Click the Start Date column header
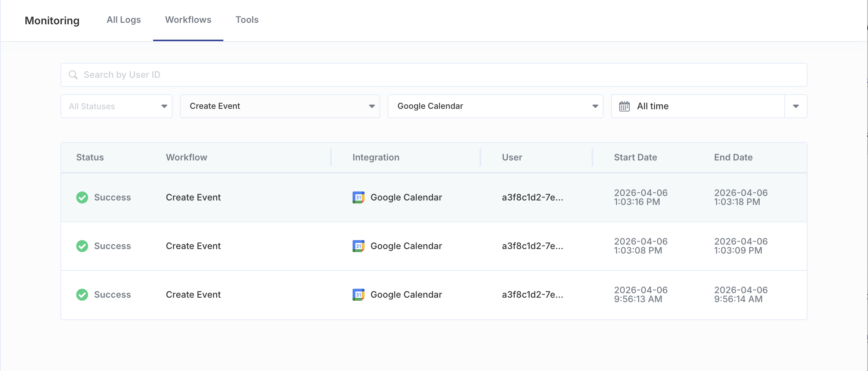This screenshot has height=371, width=868. (635, 157)
